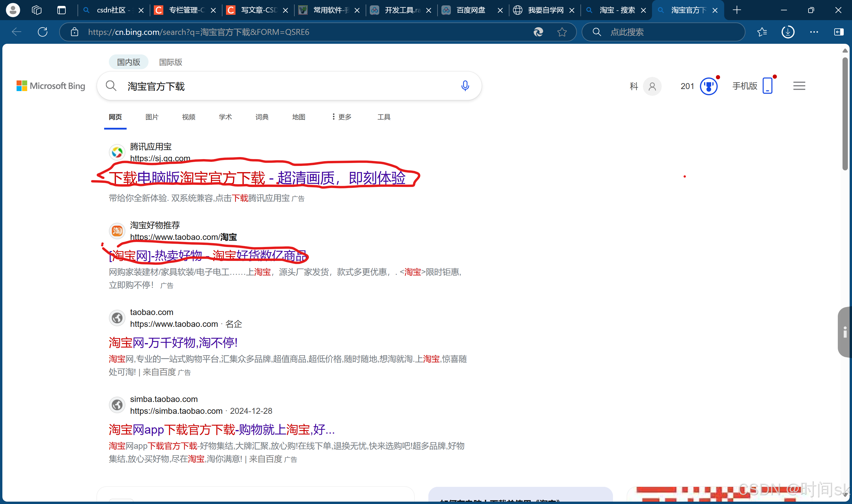This screenshot has width=852, height=504.
Task: Add page to favorites with star icon
Action: pyautogui.click(x=562, y=32)
